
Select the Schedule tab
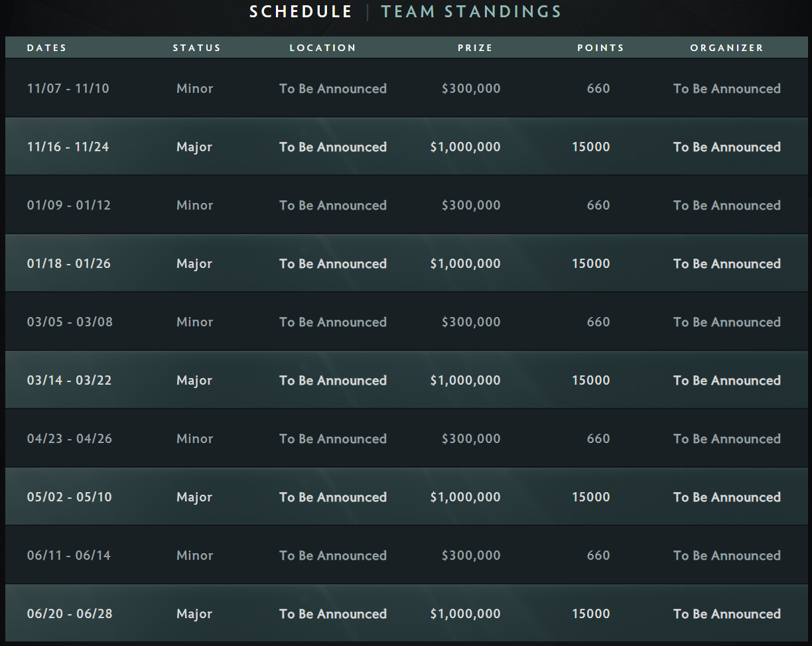tap(301, 11)
